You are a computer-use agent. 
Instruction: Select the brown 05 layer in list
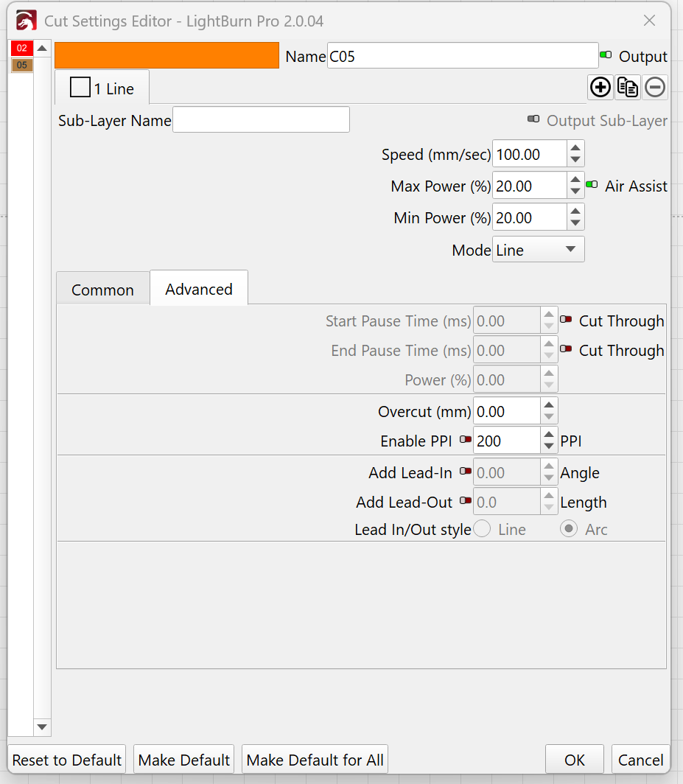(21, 66)
